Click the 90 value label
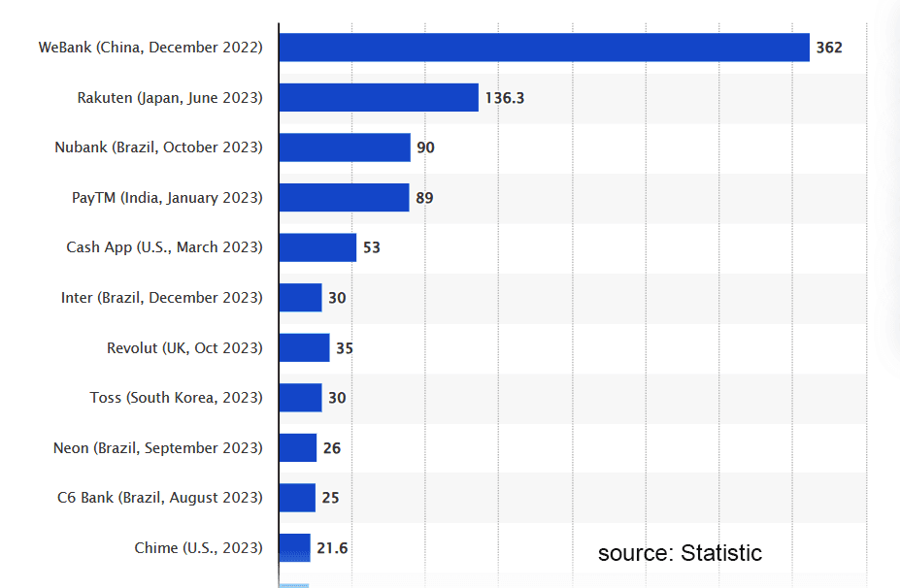 (426, 147)
